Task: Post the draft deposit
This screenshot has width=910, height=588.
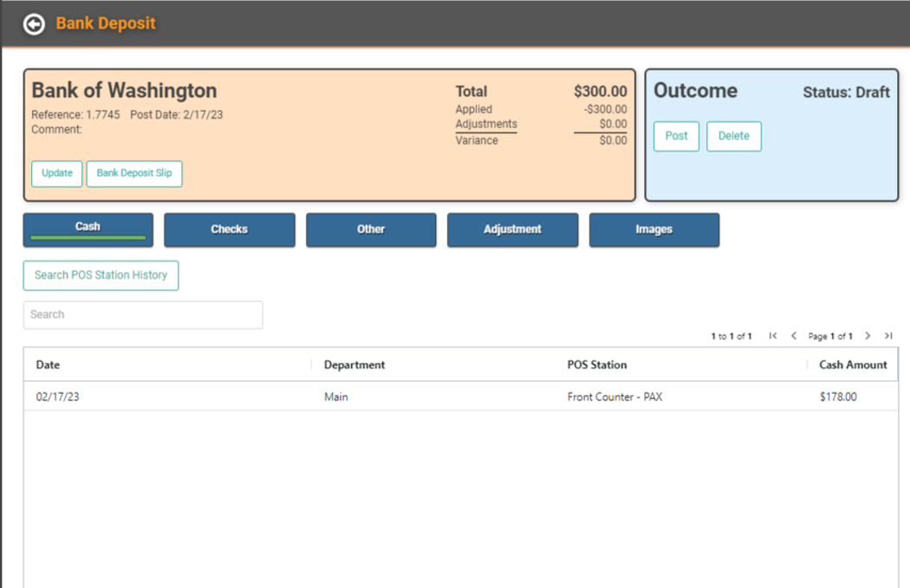Action: coord(676,136)
